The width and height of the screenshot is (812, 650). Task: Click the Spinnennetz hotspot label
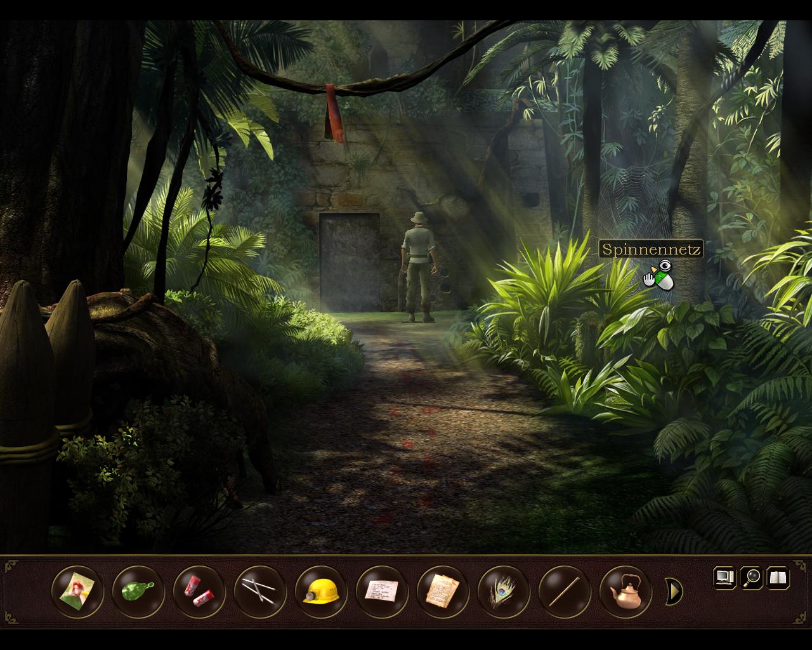tap(652, 249)
